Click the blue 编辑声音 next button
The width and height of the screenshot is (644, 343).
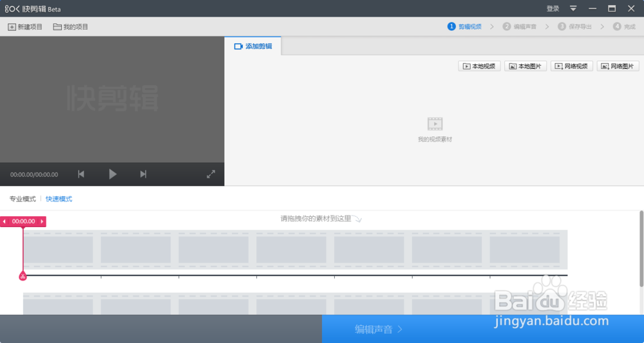point(483,329)
